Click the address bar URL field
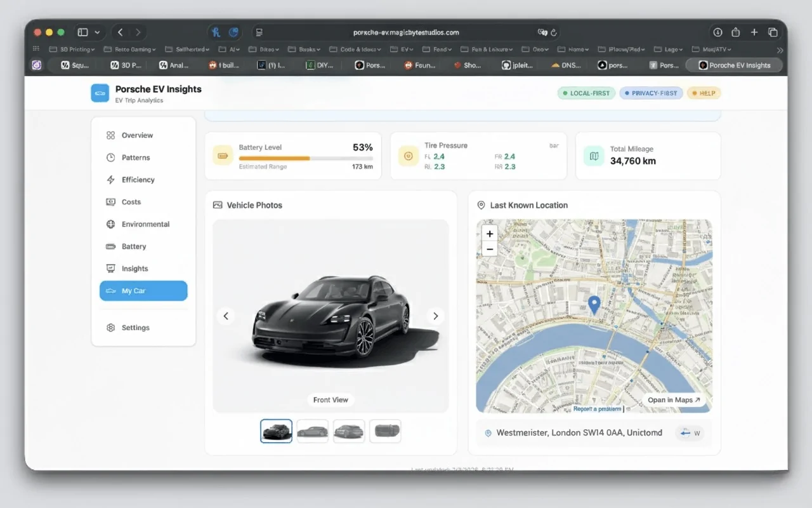This screenshot has width=812, height=508. (406, 32)
